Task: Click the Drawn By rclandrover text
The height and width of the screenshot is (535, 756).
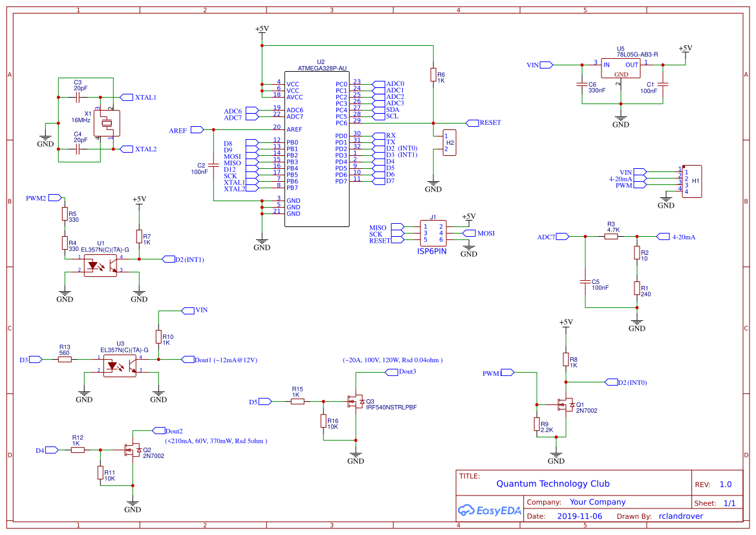Action: 680,516
